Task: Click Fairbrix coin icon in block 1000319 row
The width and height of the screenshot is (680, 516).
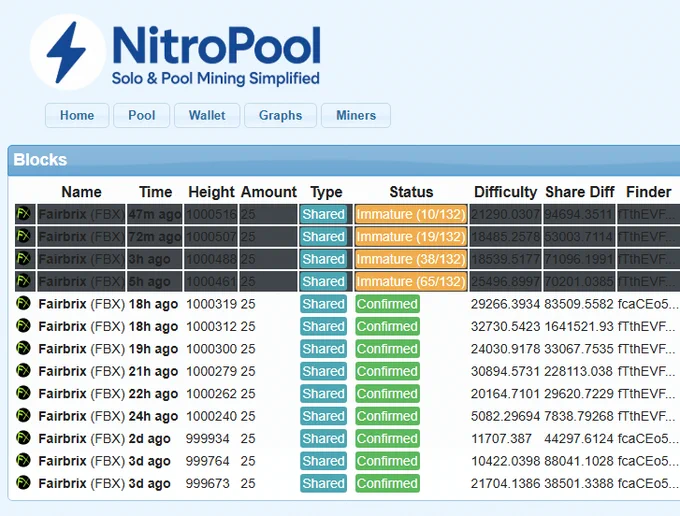Action: [x=23, y=303]
